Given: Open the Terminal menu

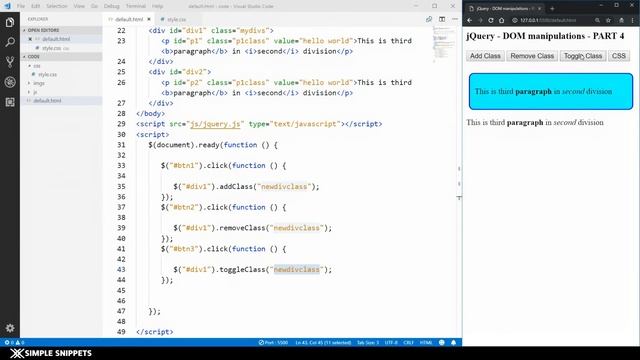Looking at the screenshot, I should [136, 6].
